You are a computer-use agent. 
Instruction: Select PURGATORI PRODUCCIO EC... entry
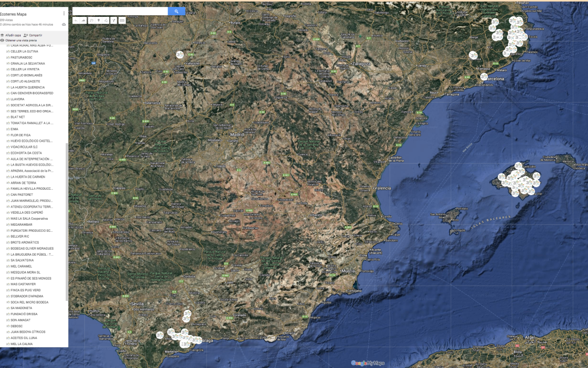click(x=32, y=231)
